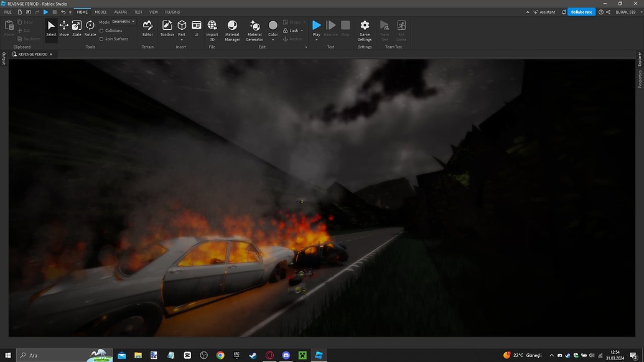
Task: Click the blue Collaborate button
Action: coord(581,11)
